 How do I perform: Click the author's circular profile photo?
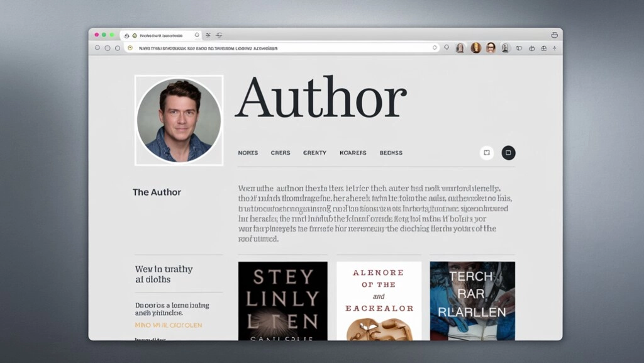(x=179, y=120)
